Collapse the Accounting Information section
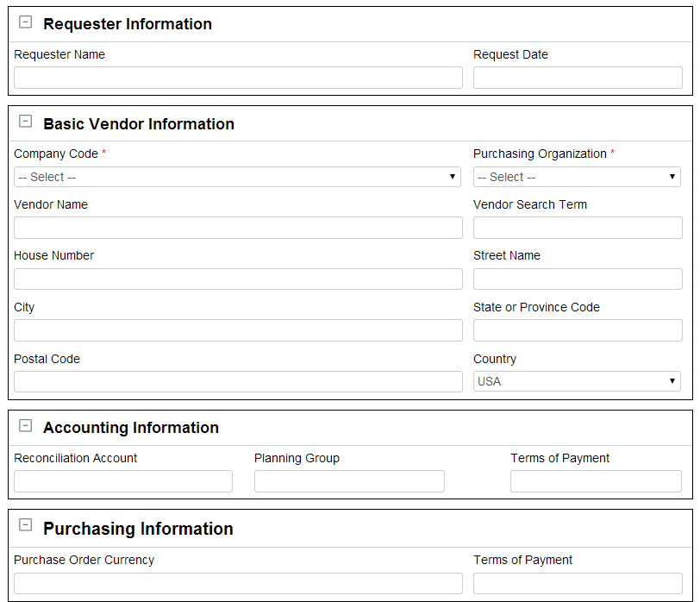Image resolution: width=700 pixels, height=602 pixels. pos(26,425)
